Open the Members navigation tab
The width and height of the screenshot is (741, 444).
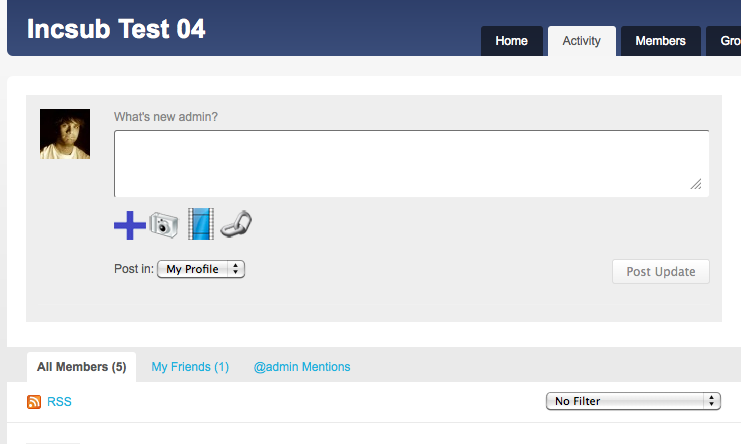pos(661,41)
